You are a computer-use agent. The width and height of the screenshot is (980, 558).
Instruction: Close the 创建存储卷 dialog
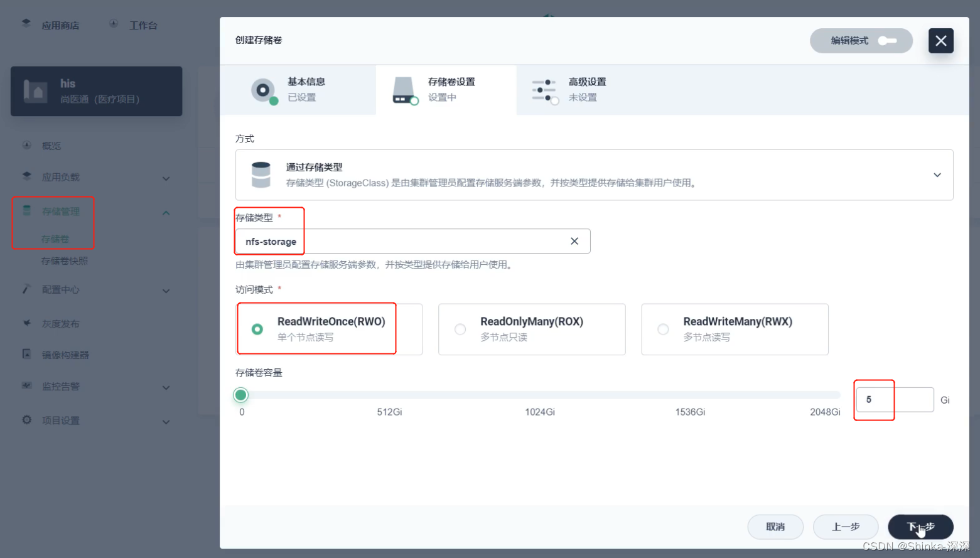pos(940,41)
